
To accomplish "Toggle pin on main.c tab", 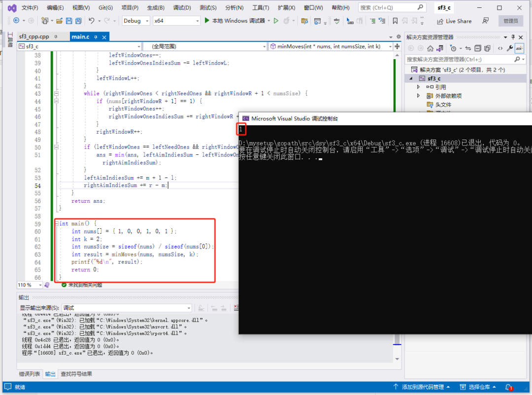I will (x=96, y=37).
